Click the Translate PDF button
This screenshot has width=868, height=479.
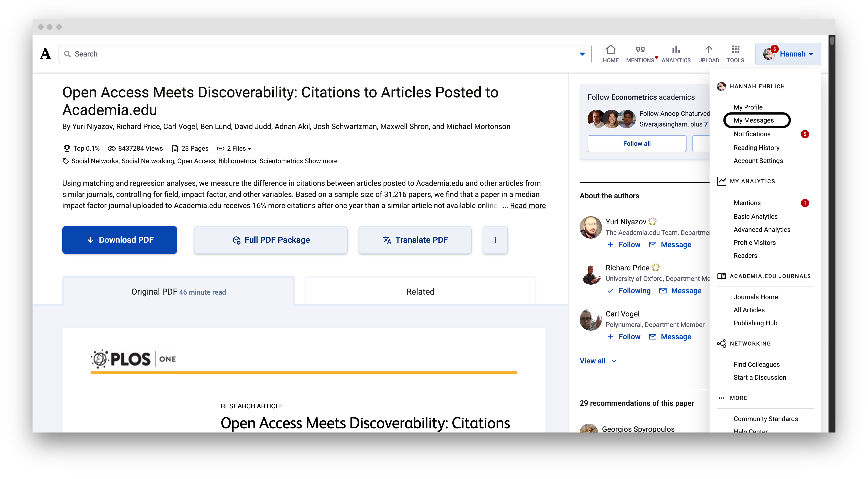pos(415,240)
